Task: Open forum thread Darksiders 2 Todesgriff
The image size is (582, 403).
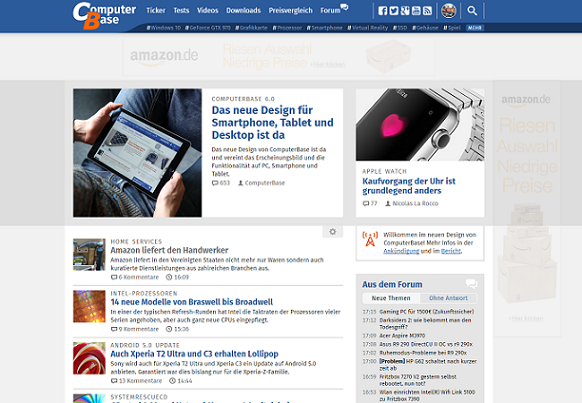Action: pyautogui.click(x=425, y=324)
